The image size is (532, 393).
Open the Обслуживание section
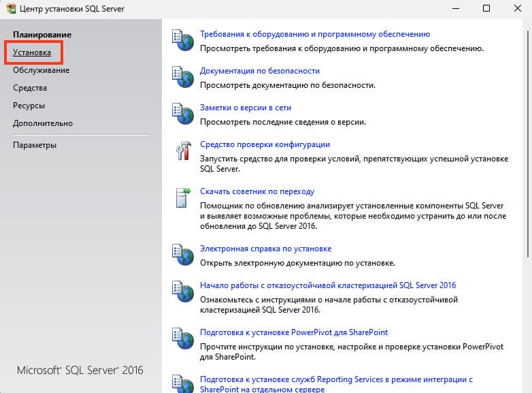[41, 70]
